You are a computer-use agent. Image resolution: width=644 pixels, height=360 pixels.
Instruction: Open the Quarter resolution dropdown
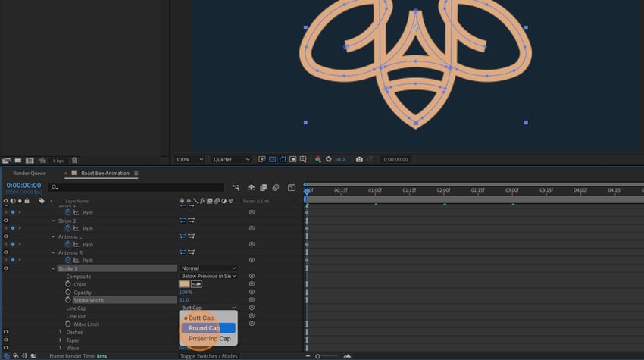(x=231, y=159)
